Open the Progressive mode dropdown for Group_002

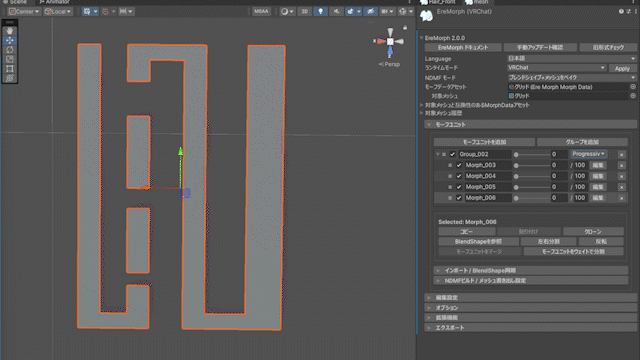(589, 154)
